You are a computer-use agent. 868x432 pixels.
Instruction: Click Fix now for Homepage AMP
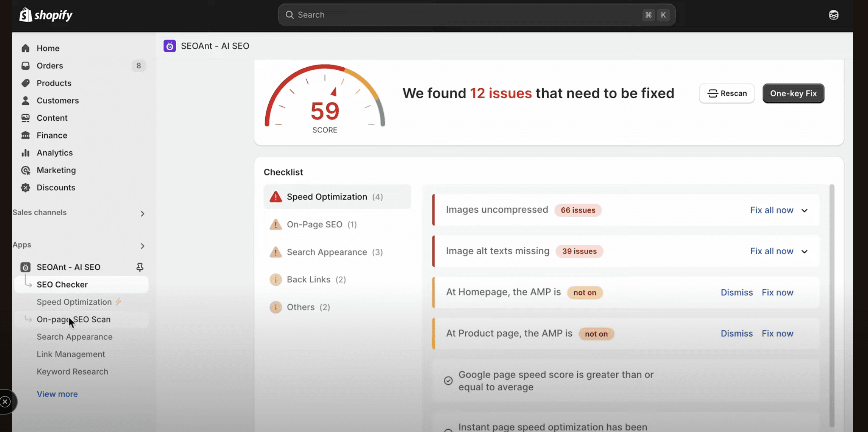pyautogui.click(x=777, y=292)
